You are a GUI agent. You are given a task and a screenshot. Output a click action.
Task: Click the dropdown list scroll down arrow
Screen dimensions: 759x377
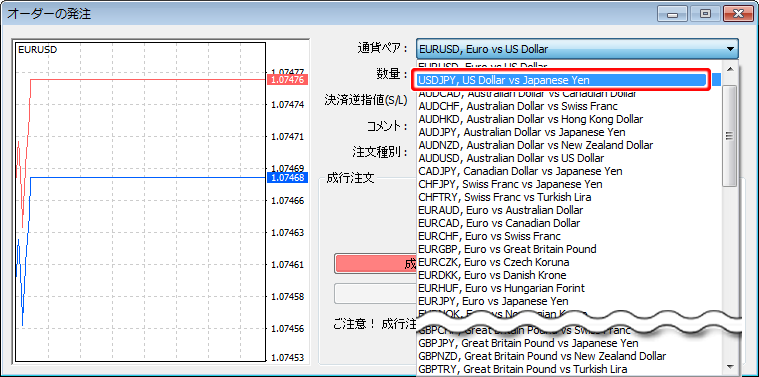coord(729,366)
